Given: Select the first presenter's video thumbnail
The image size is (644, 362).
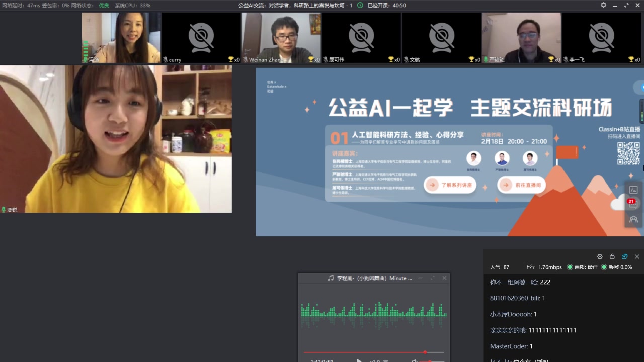Looking at the screenshot, I should point(121,38).
